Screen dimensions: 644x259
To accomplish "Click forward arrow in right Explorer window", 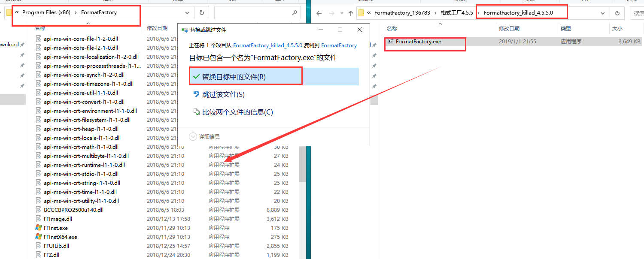I will pyautogui.click(x=332, y=13).
